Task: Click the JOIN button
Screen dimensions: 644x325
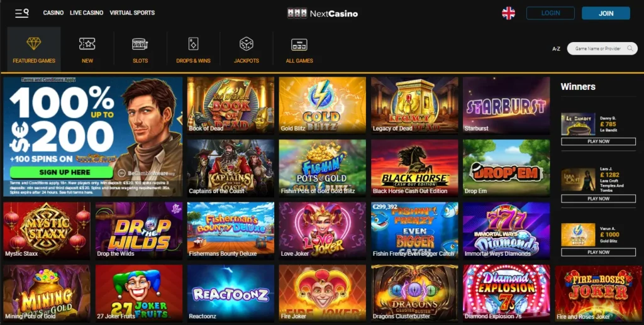Action: click(x=606, y=13)
